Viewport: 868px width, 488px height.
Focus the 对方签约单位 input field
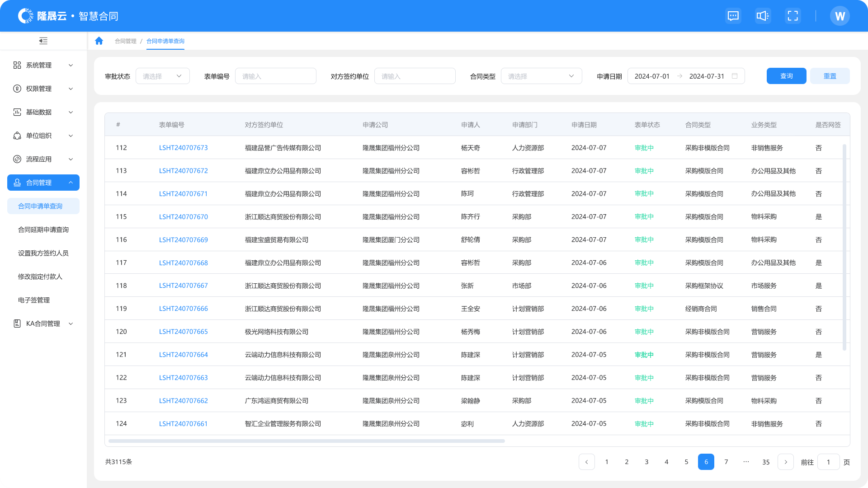(415, 76)
